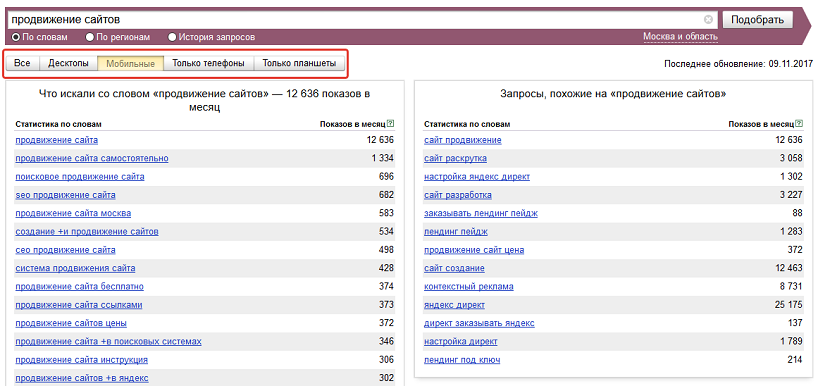The height and width of the screenshot is (386, 818).
Task: Switch to the 'Мобильные' tab
Action: click(x=130, y=64)
